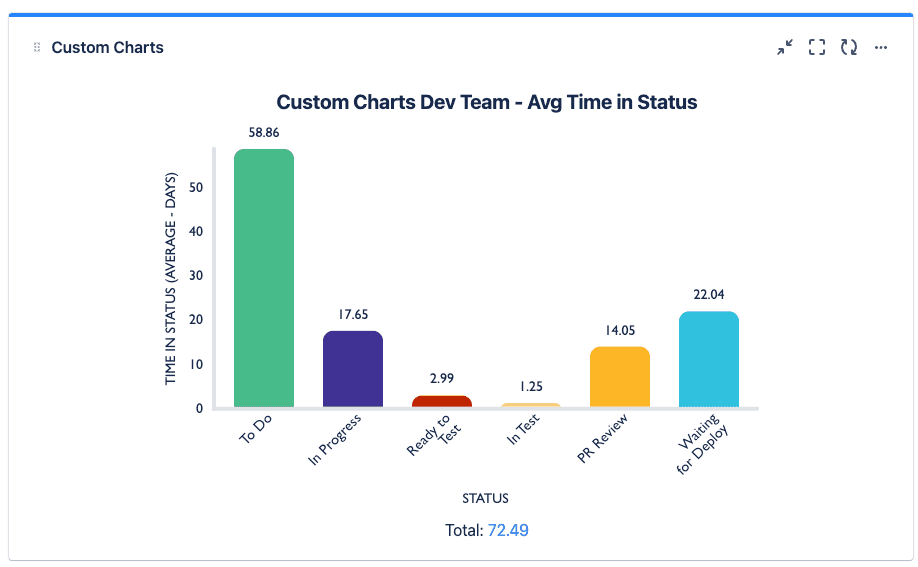The height and width of the screenshot is (567, 918).
Task: Click the orange PR Review bar
Action: (x=620, y=377)
